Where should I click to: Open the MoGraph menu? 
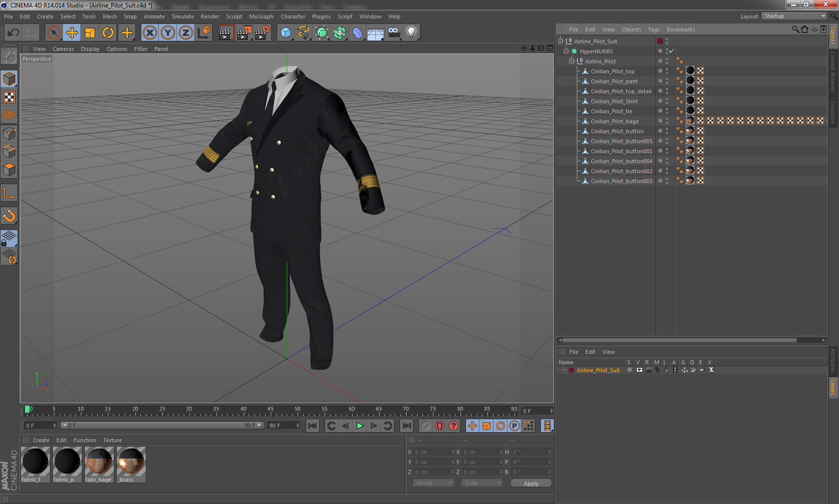(x=261, y=16)
